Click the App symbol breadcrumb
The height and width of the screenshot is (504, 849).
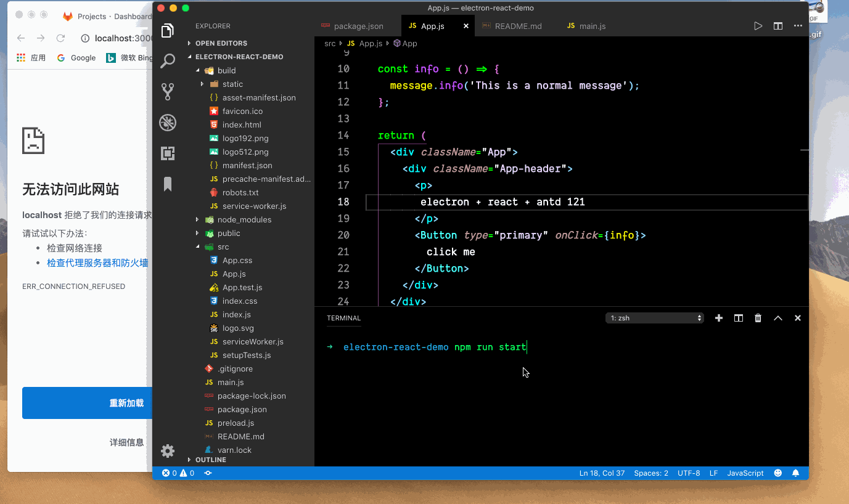click(405, 44)
